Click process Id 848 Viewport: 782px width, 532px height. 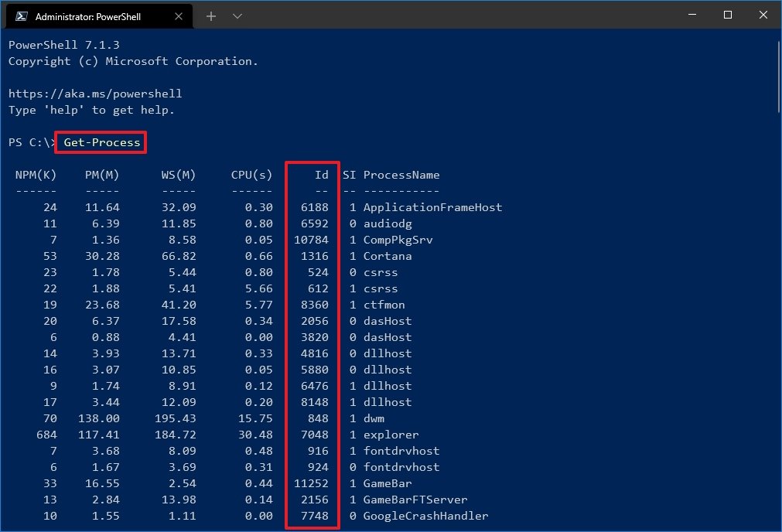pyautogui.click(x=318, y=418)
